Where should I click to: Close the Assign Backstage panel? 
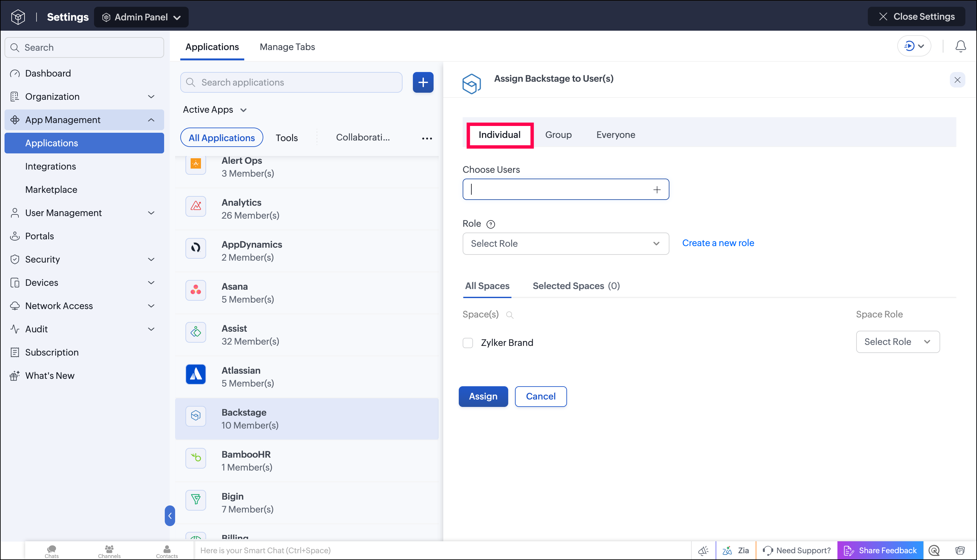pos(957,80)
